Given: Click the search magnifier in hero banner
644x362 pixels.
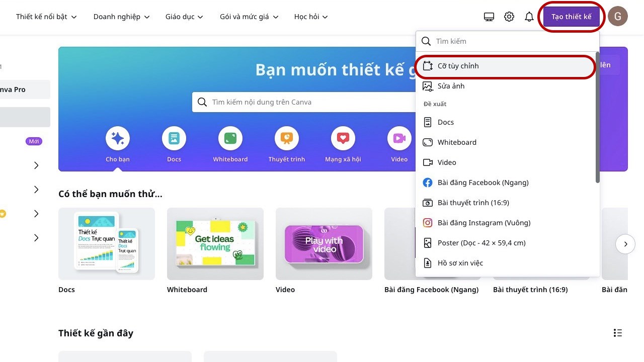Looking at the screenshot, I should pos(202,102).
